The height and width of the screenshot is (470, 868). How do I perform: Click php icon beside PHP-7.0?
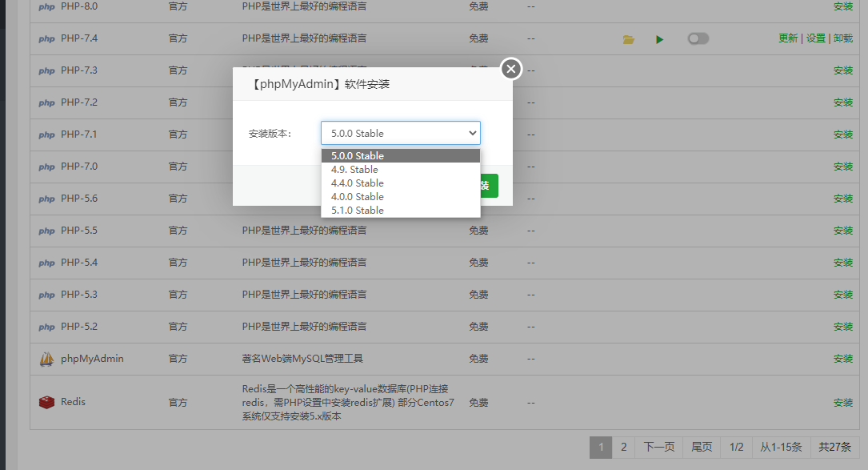[46, 167]
